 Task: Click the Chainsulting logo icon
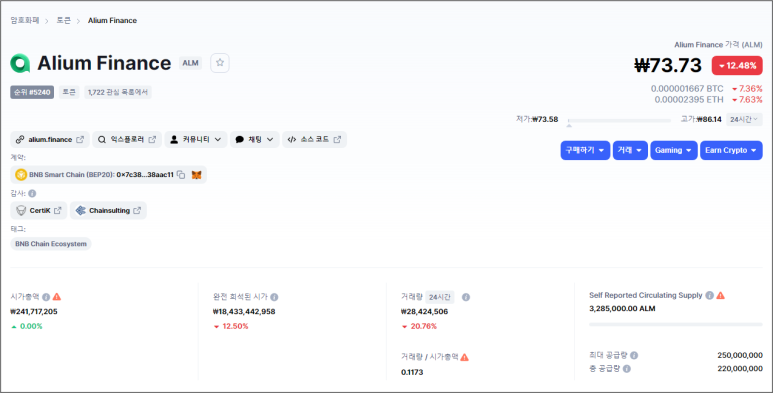coord(80,211)
